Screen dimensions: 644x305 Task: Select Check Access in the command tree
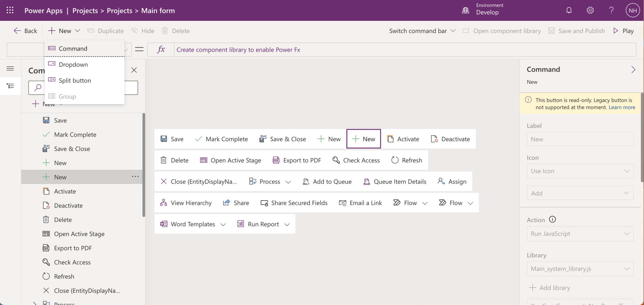pos(82,262)
